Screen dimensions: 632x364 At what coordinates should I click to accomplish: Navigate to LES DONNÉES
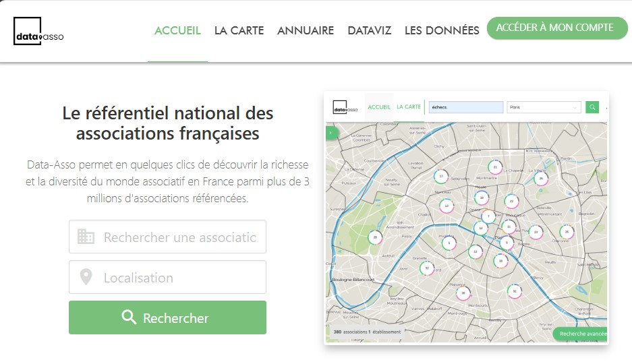[442, 30]
